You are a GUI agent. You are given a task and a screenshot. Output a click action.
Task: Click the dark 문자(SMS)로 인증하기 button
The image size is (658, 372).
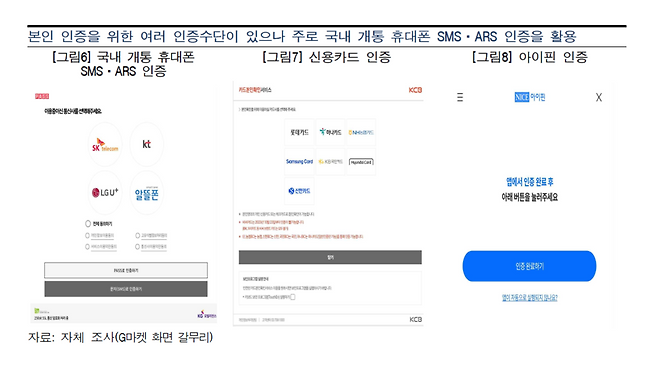coord(126,289)
